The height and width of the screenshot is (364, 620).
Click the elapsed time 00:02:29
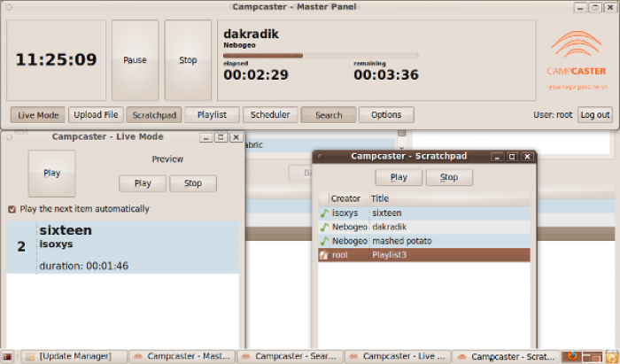(256, 75)
